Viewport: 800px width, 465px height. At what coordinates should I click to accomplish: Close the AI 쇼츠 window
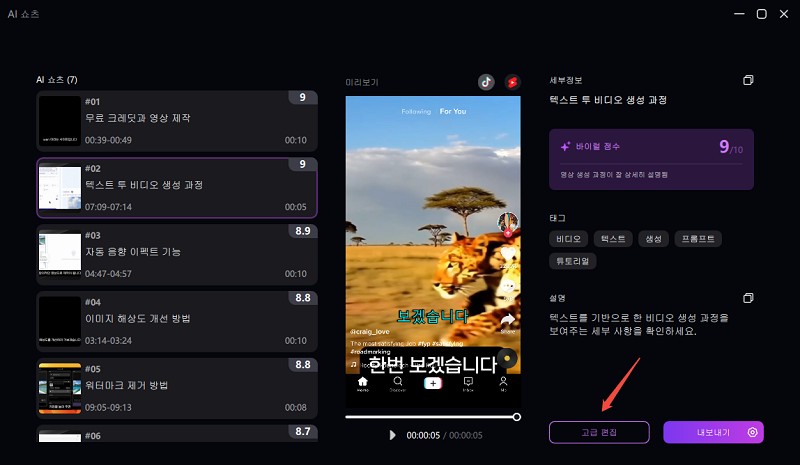click(784, 14)
